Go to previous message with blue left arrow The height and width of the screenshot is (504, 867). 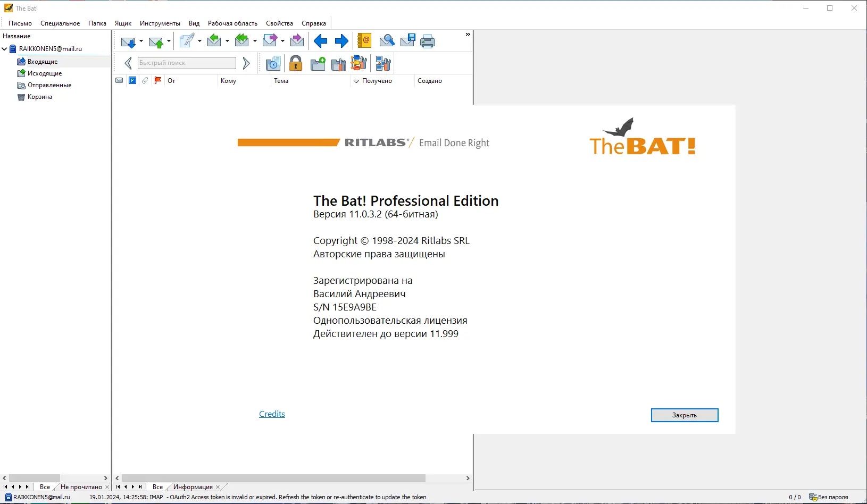coord(320,41)
